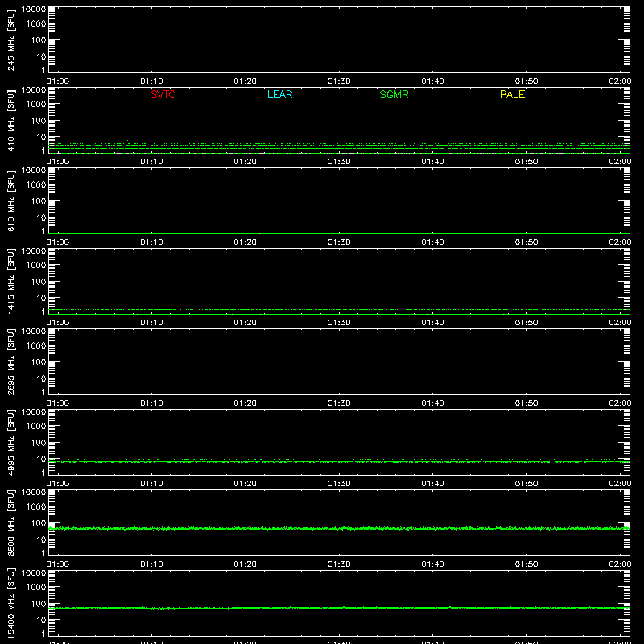The width and height of the screenshot is (644, 644).
Task: Click 01:50 time label below 610 MHz plot
Action: [x=526, y=242]
